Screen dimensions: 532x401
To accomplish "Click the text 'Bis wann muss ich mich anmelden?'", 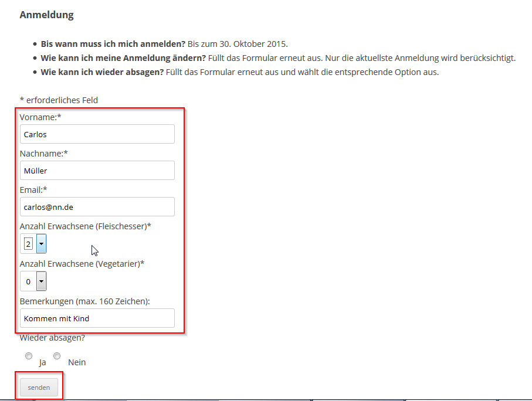I will tap(113, 44).
